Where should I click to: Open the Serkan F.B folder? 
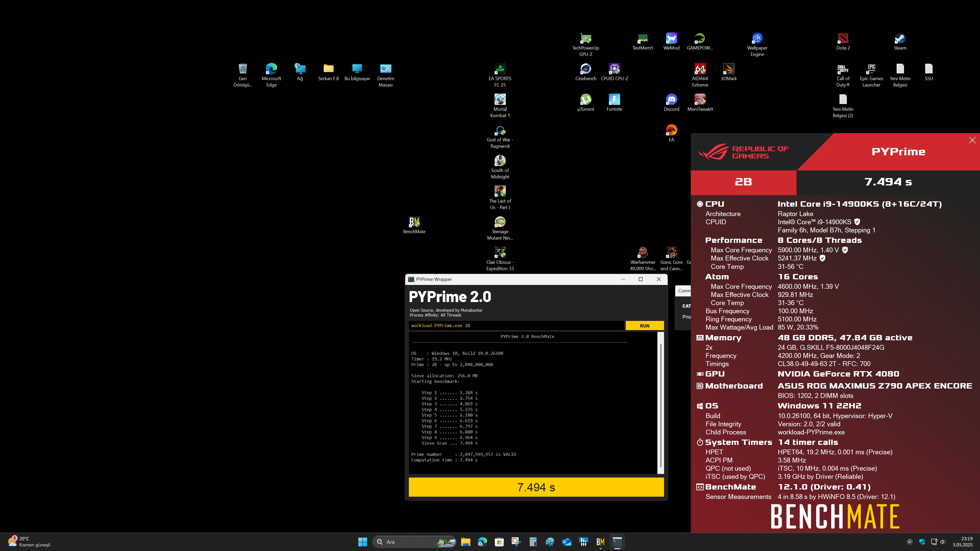tap(328, 72)
